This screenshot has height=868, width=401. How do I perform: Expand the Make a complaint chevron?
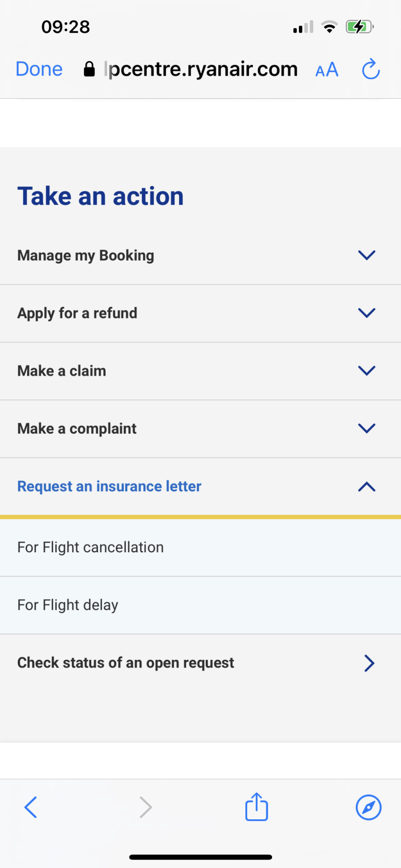pyautogui.click(x=367, y=428)
